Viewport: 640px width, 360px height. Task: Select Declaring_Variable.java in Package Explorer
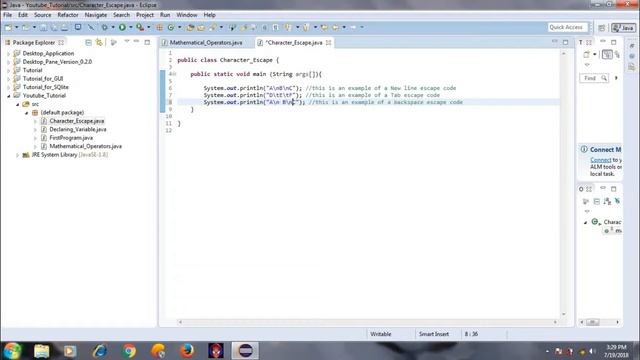click(x=78, y=129)
